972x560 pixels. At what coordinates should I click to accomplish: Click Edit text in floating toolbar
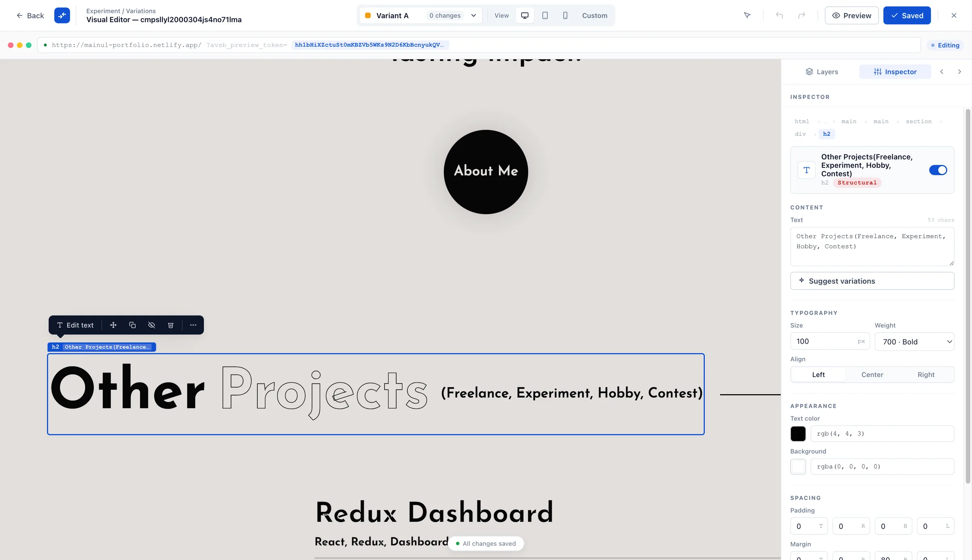(x=75, y=325)
